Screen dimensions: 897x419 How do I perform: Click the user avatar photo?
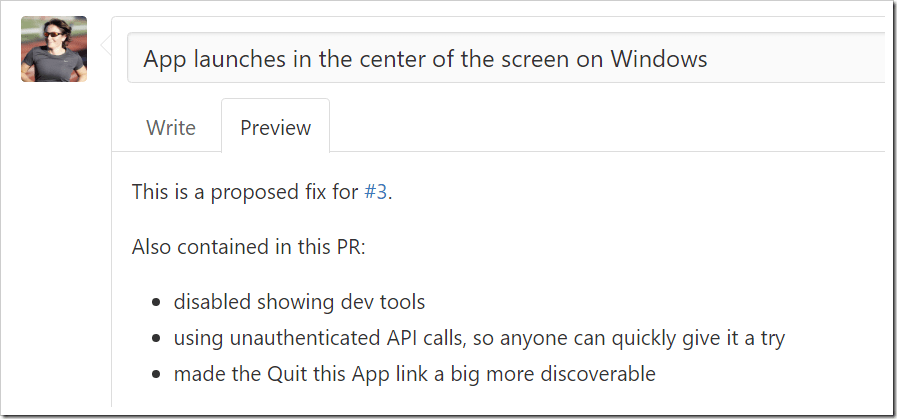54,49
